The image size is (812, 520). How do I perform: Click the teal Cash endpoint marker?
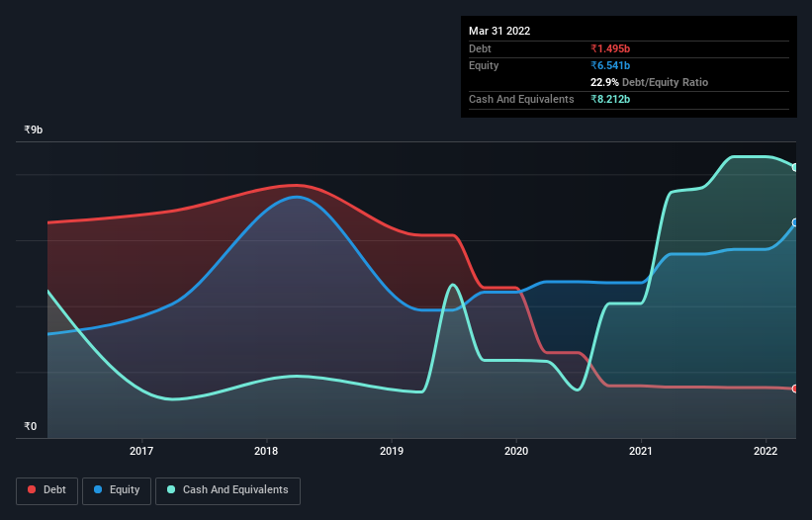pyautogui.click(x=795, y=168)
